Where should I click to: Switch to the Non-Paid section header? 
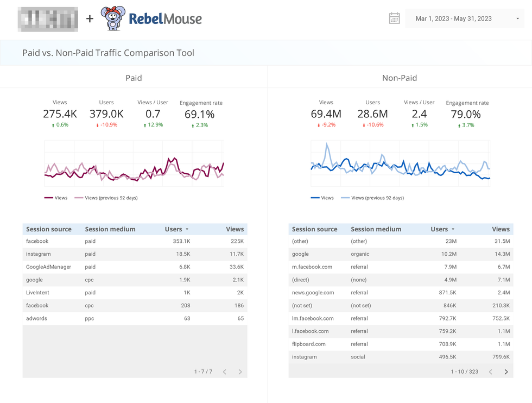400,78
